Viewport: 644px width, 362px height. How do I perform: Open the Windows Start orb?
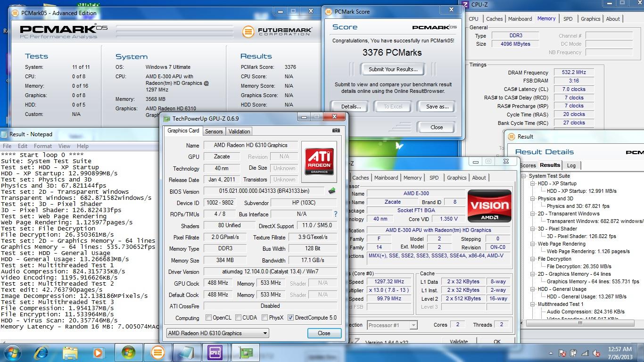13,353
